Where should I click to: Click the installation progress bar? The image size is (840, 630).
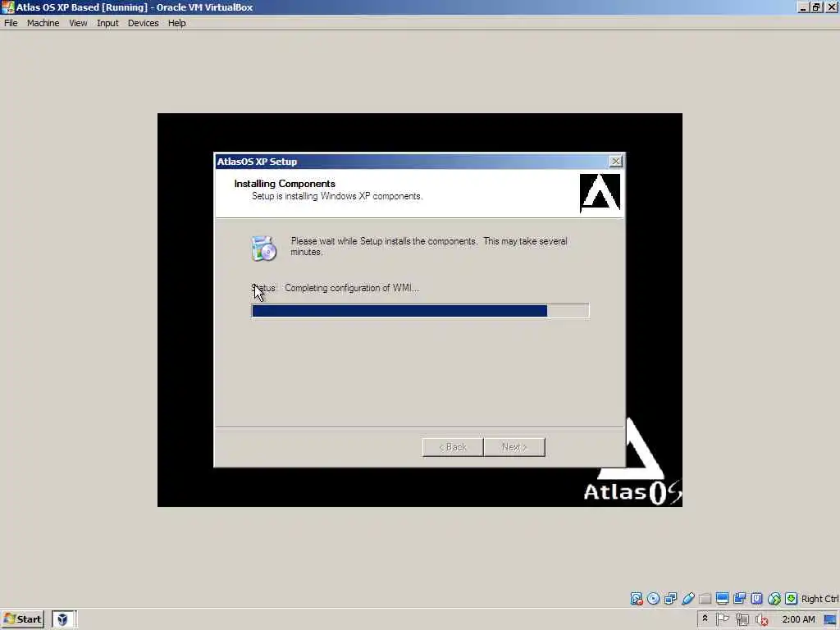[420, 311]
